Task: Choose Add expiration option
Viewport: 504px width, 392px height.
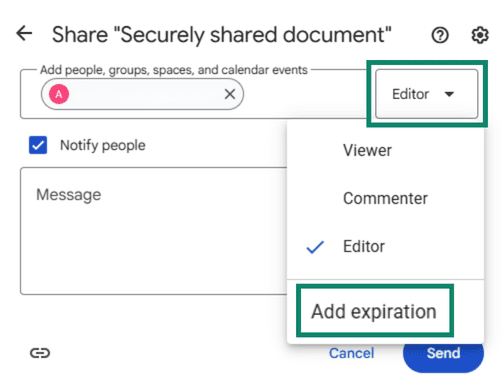Action: click(374, 311)
